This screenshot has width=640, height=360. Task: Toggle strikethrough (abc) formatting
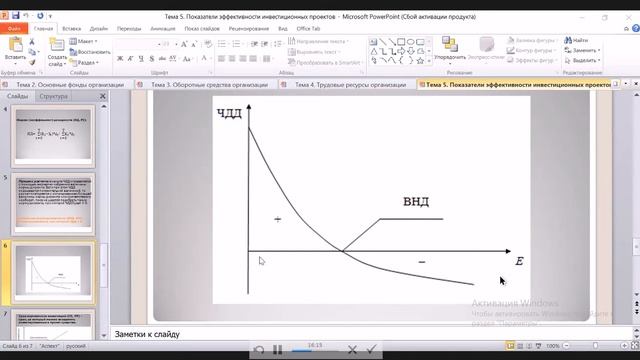(162, 58)
